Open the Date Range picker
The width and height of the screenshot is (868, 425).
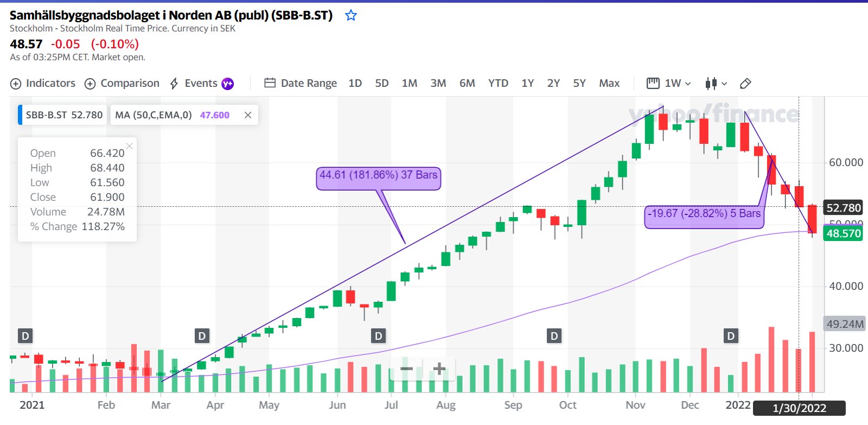tap(309, 83)
